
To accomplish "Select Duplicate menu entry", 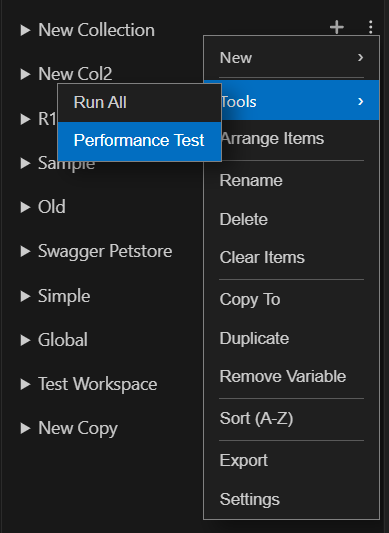I will click(x=291, y=338).
